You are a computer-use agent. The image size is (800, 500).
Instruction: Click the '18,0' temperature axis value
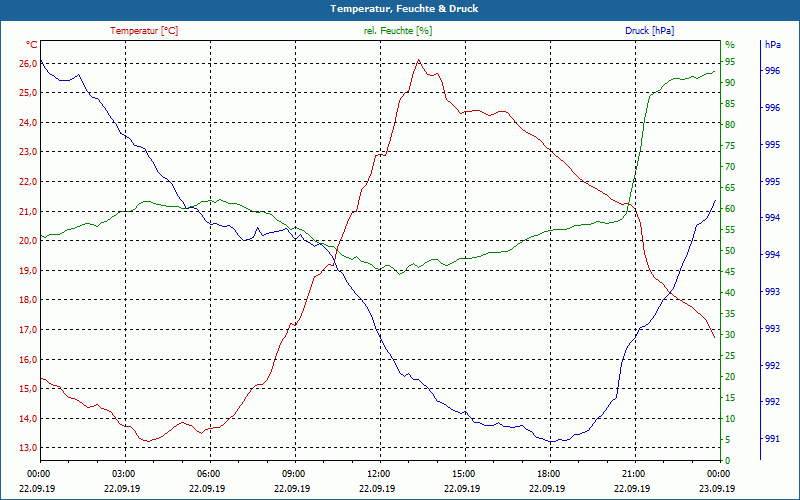click(x=28, y=300)
